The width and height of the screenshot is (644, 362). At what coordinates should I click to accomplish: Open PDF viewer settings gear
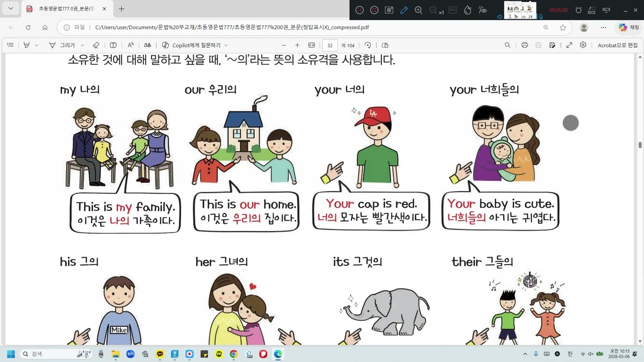pyautogui.click(x=583, y=45)
